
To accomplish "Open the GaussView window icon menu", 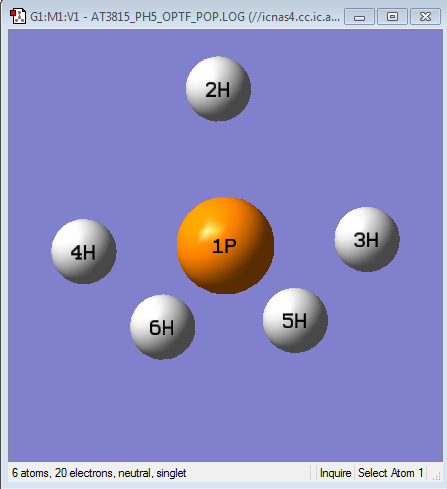I will 18,16.
